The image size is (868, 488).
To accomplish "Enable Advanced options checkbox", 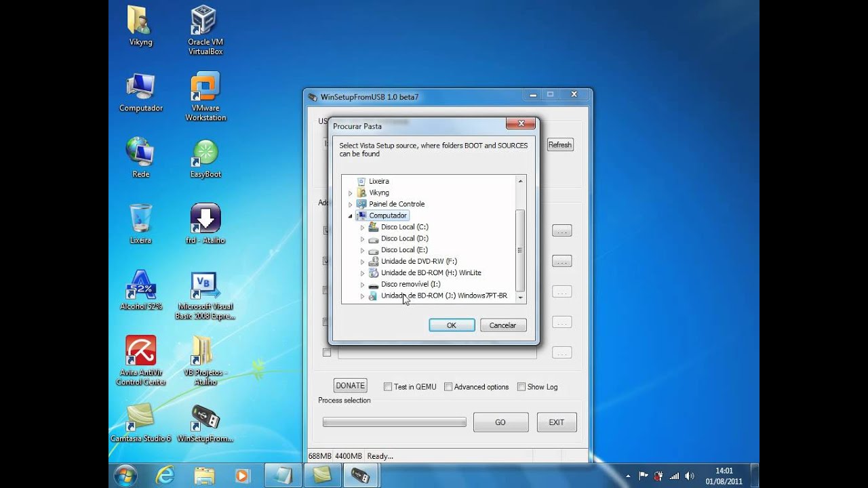I will click(x=448, y=387).
